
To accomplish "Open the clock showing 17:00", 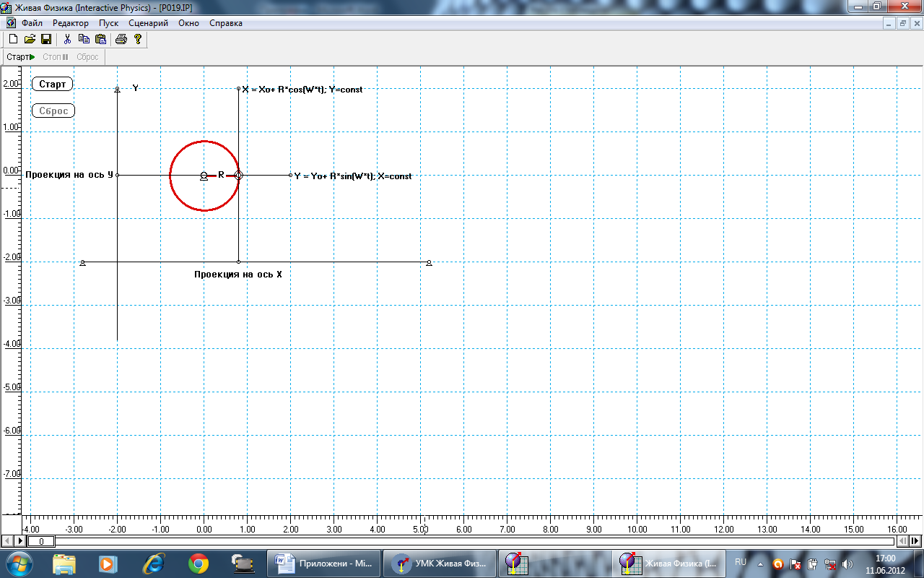I will pyautogui.click(x=885, y=564).
